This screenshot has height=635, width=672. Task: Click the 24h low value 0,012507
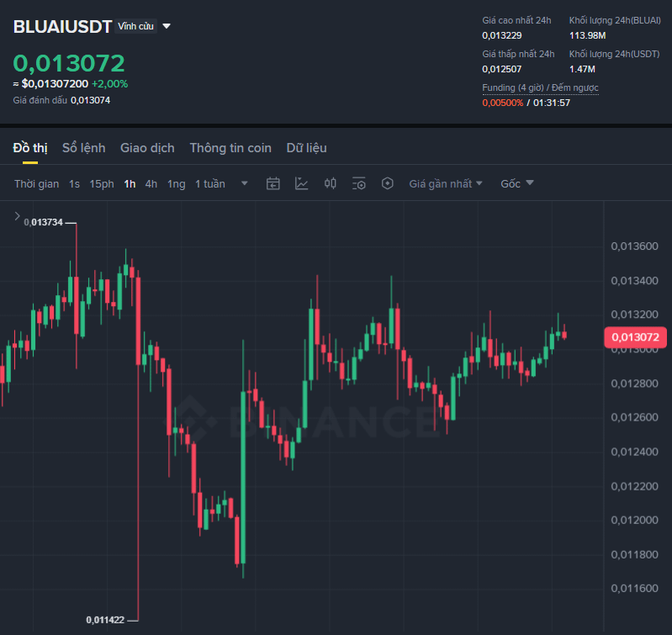click(x=502, y=69)
